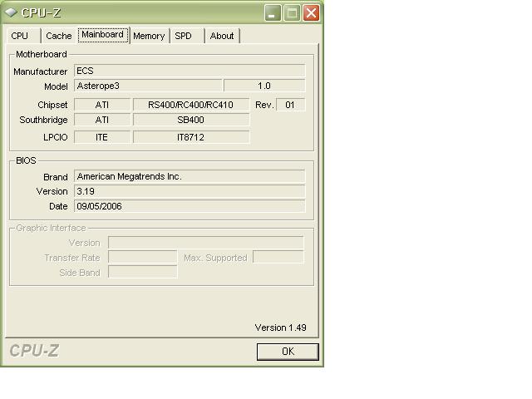Click the OK button

coord(288,351)
